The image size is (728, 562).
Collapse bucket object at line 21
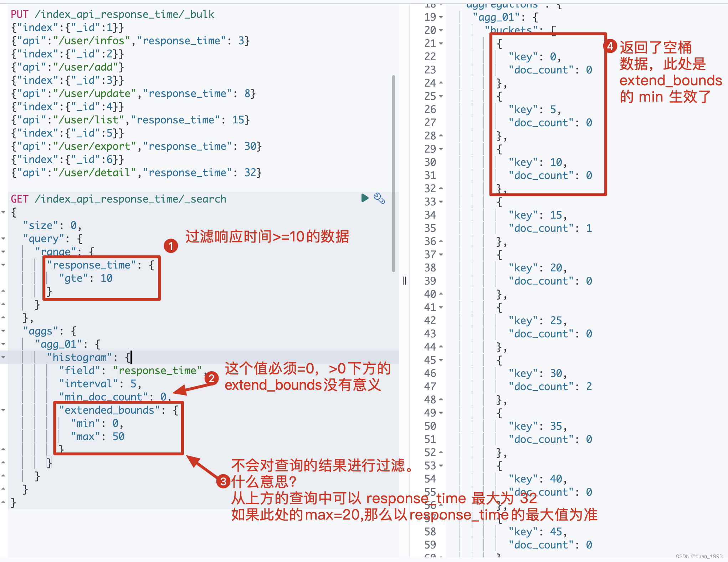point(441,44)
